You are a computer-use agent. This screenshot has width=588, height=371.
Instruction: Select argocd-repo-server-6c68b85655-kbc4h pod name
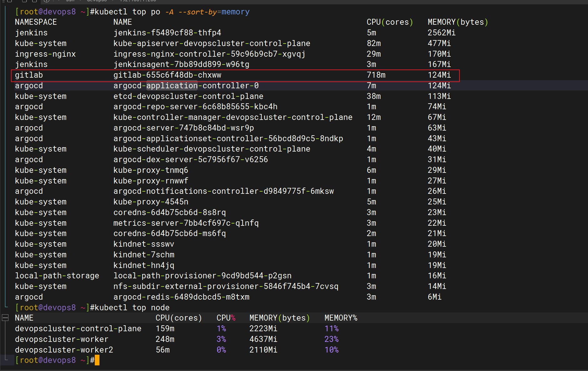(x=195, y=107)
